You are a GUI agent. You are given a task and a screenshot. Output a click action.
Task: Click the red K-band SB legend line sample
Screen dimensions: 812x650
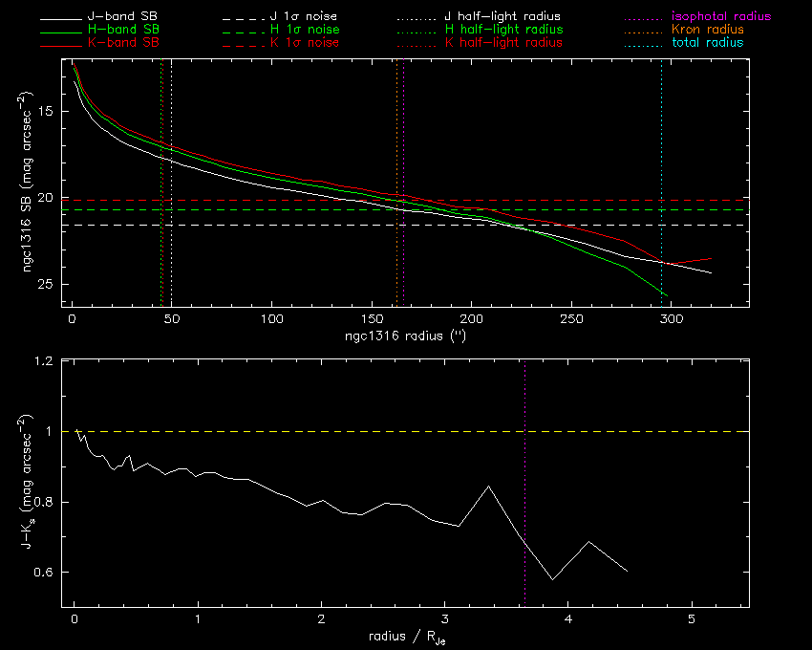pyautogui.click(x=61, y=46)
